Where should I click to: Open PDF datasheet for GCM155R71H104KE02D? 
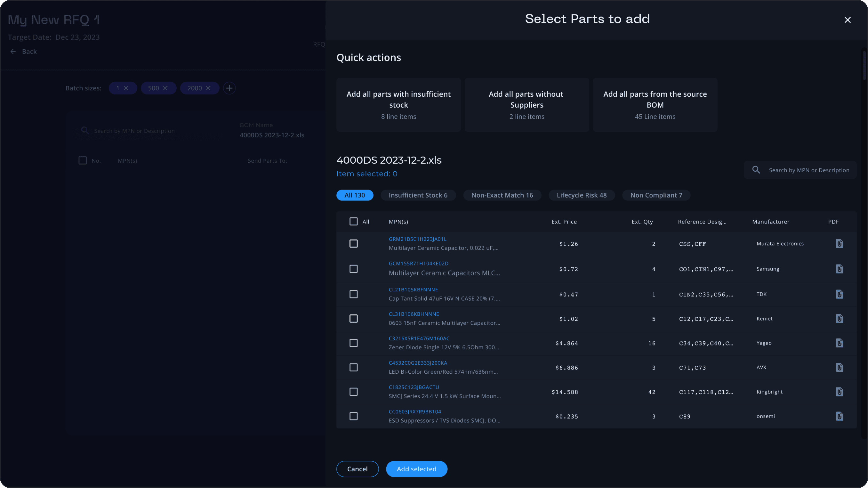click(x=840, y=269)
